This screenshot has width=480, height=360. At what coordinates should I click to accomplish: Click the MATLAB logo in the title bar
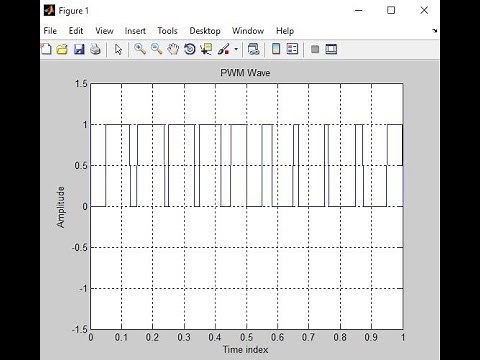coord(49,10)
